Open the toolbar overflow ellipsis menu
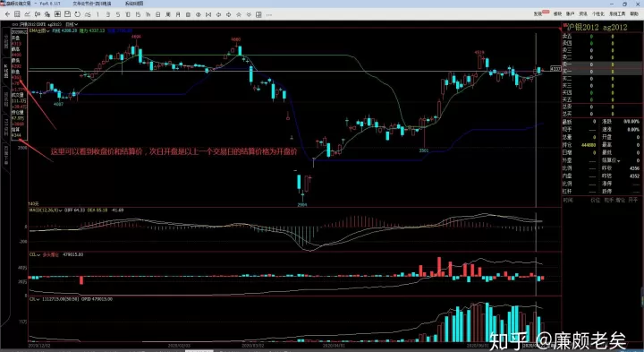Image resolution: width=644 pixels, height=352 pixels. [269, 14]
